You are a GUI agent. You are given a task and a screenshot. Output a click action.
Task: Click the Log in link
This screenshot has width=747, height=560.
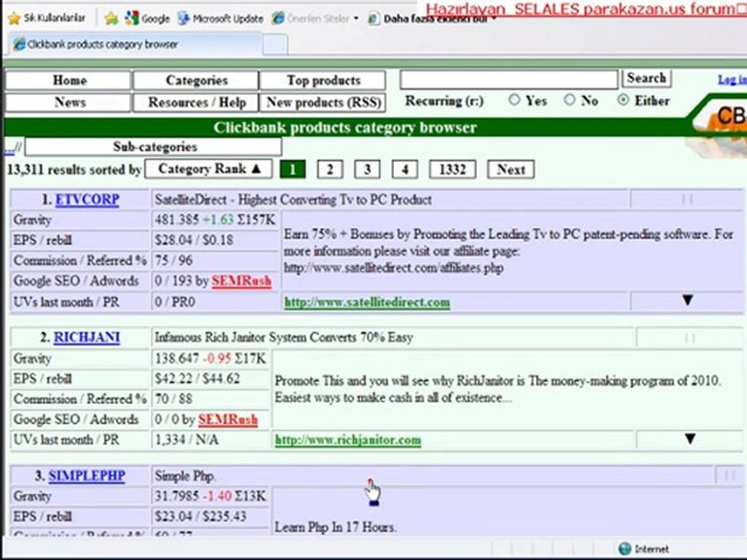click(x=732, y=80)
